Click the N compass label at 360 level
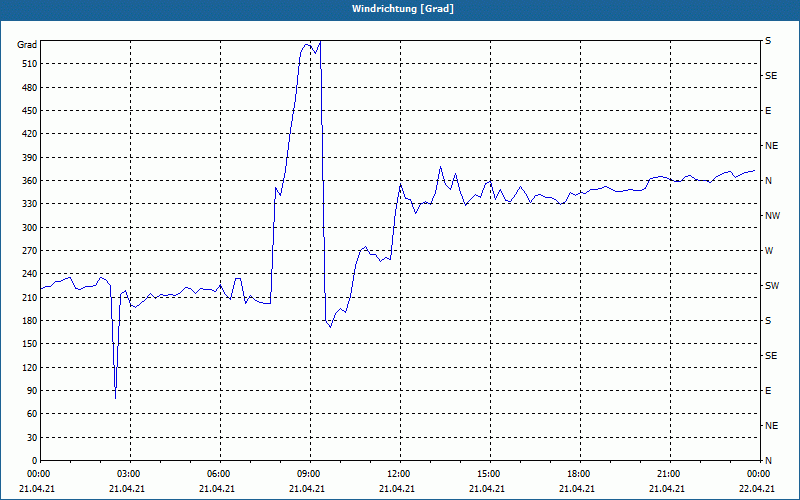Image resolution: width=800 pixels, height=500 pixels. (x=768, y=181)
